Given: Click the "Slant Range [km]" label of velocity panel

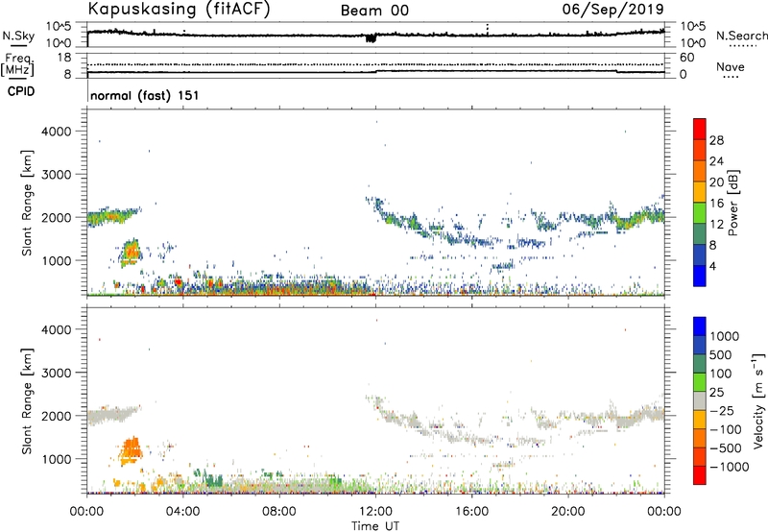Looking at the screenshot, I should click(27, 401).
